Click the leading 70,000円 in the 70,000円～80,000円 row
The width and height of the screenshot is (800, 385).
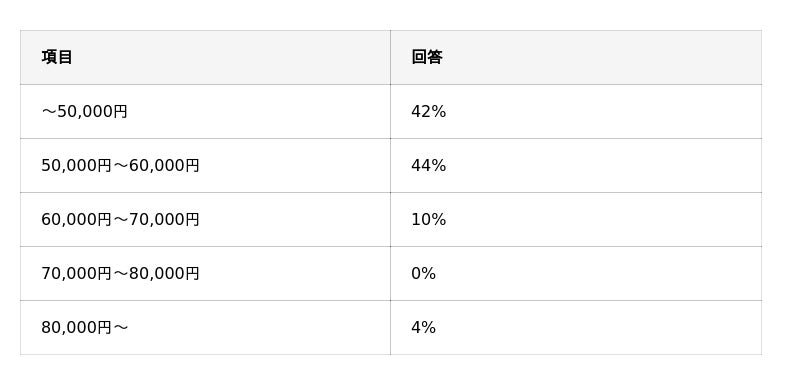point(76,274)
